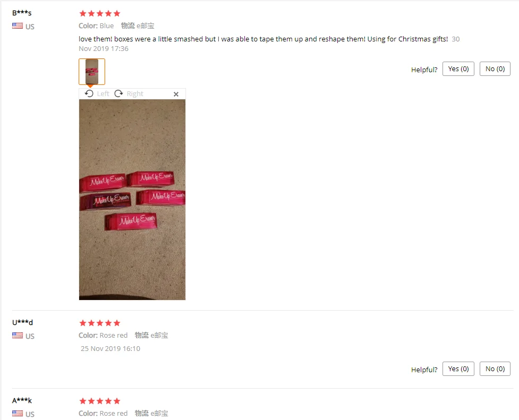Click reviewer name B***s
Screen dimensions: 519x420
[x=22, y=13]
